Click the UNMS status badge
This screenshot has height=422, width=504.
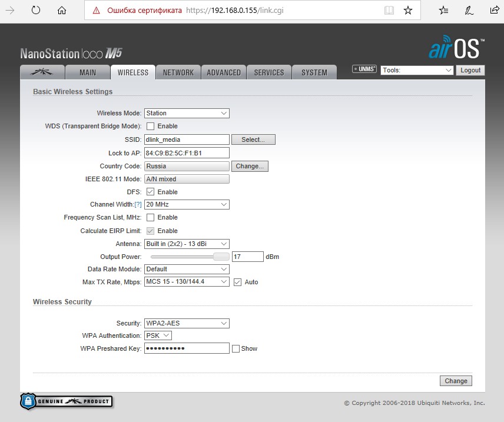(364, 69)
